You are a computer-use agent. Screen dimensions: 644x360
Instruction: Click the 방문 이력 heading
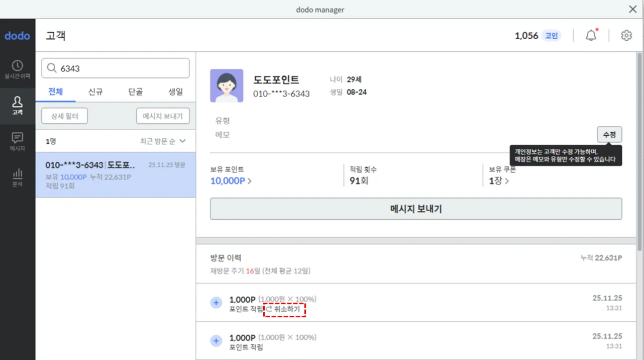(x=226, y=258)
